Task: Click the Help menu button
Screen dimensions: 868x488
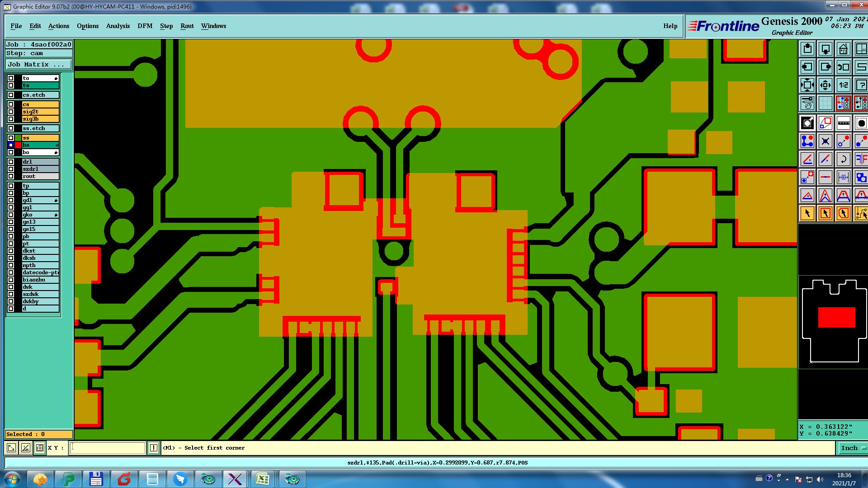Action: pos(670,26)
